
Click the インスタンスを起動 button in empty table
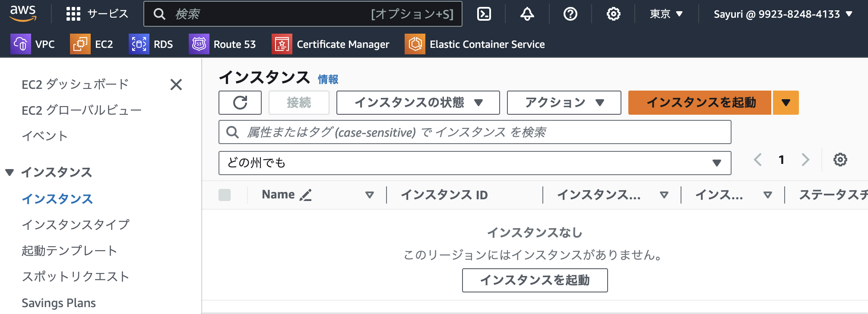[535, 280]
